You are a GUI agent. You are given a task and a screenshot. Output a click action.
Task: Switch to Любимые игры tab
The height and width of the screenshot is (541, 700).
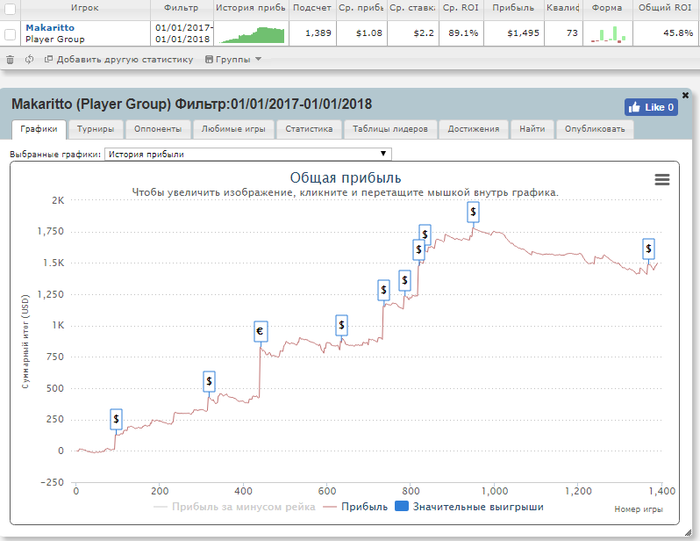pos(233,129)
